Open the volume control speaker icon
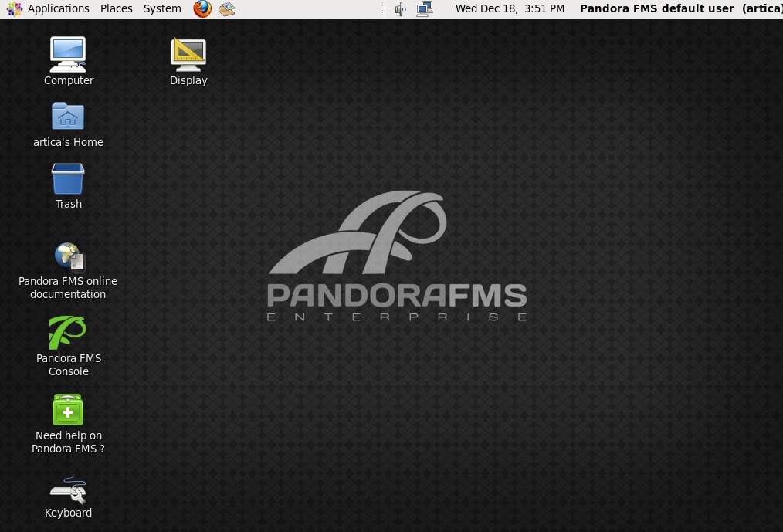Viewport: 783px width, 532px height. (x=400, y=9)
